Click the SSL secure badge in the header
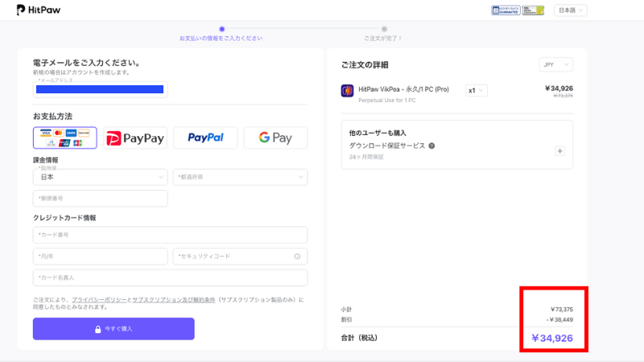The width and height of the screenshot is (644, 362). click(533, 10)
